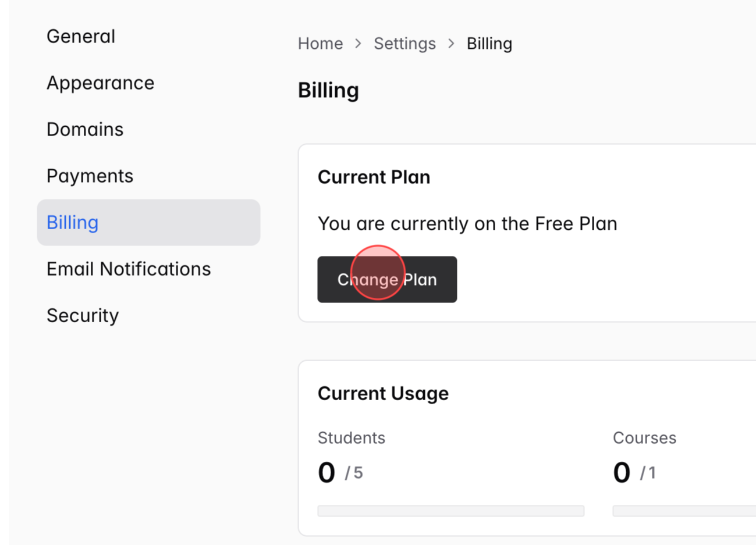Click the Students count showing 0 of 5

coord(339,472)
